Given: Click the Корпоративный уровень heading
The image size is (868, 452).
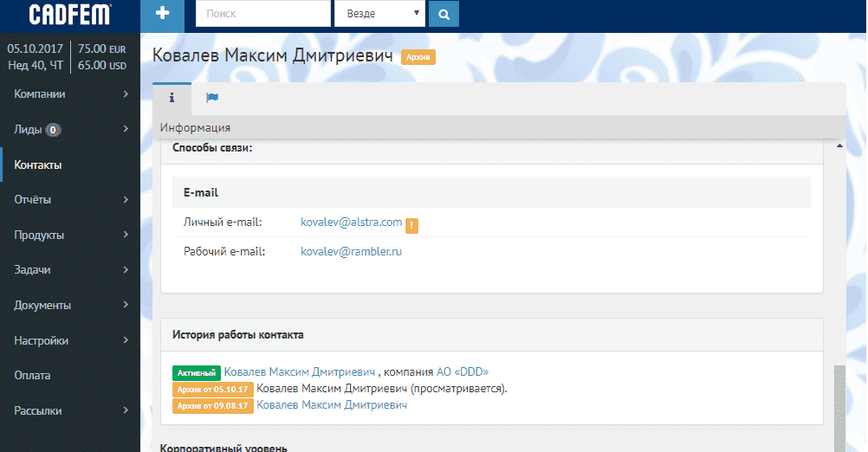Looking at the screenshot, I should [x=223, y=447].
